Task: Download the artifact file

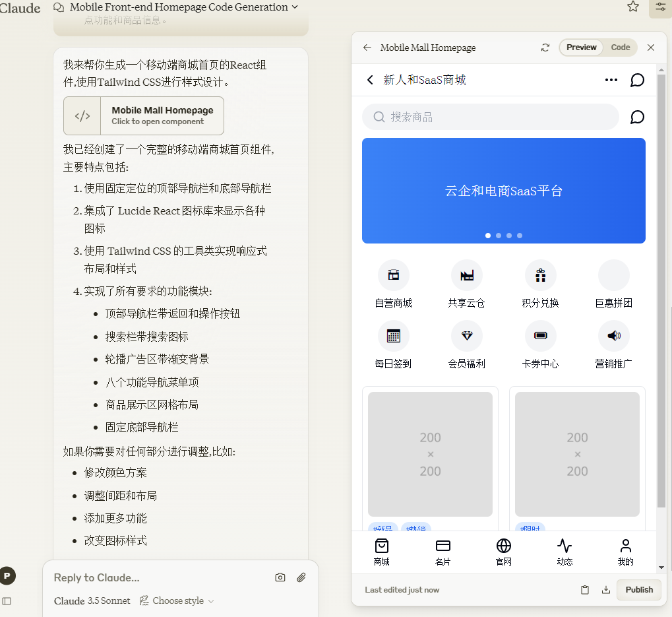Action: 605,590
